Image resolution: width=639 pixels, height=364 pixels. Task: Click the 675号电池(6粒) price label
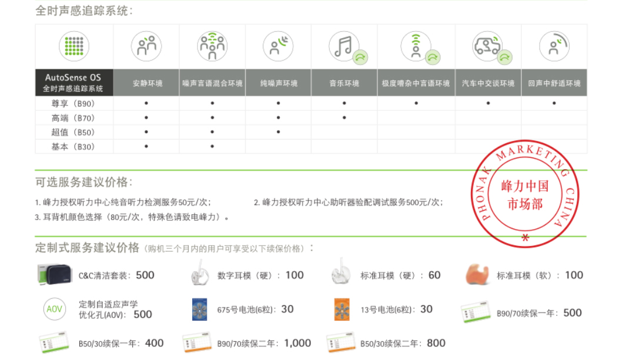pos(255,309)
